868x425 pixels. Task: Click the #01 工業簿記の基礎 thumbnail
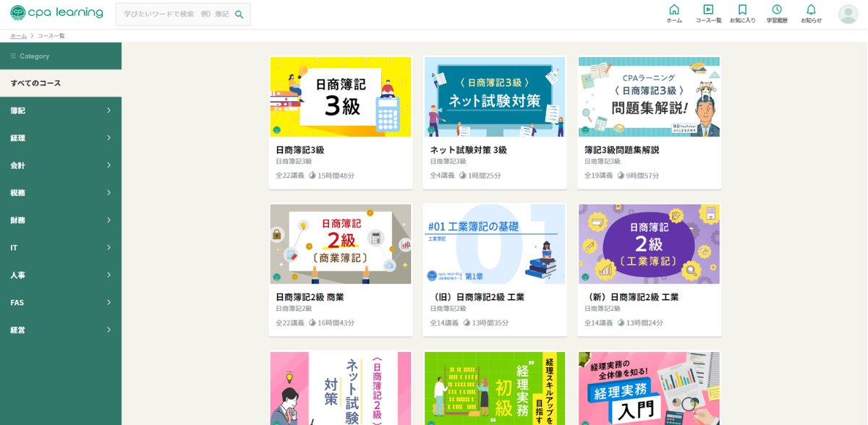(495, 244)
